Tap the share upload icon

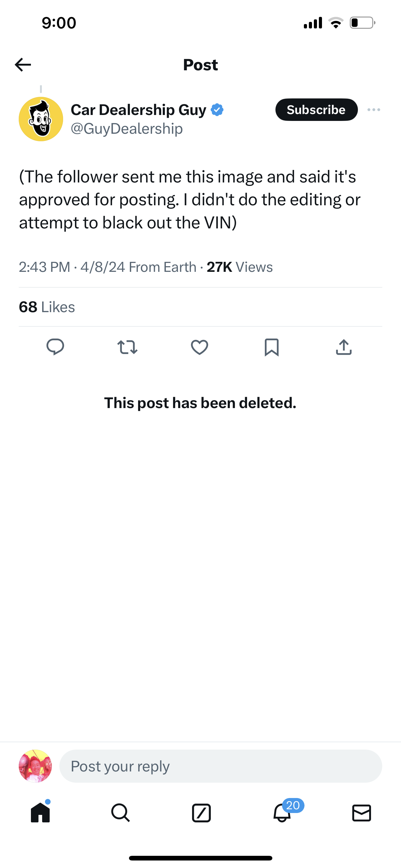(x=344, y=347)
